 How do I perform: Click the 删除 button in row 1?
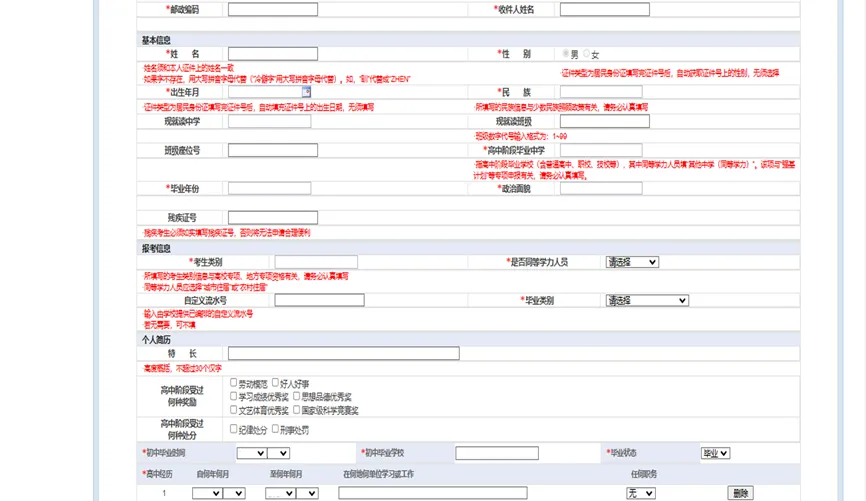click(740, 493)
